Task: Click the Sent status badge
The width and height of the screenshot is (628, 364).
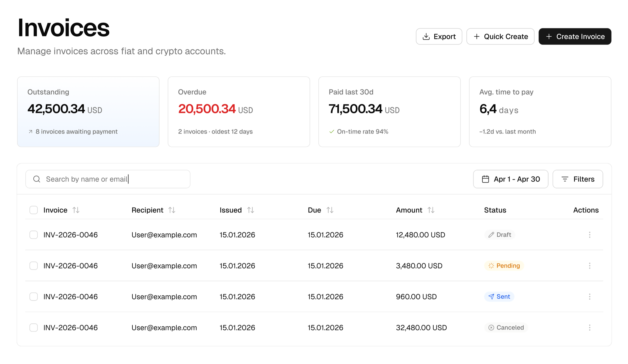Action: pos(499,296)
